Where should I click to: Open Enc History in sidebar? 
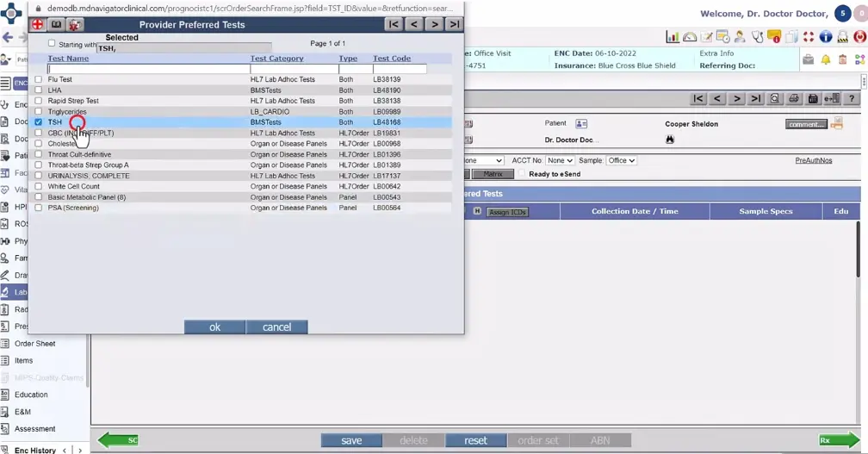34,451
